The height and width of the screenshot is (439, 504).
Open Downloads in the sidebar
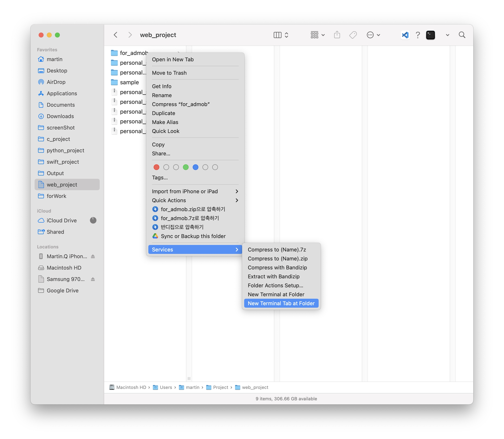tap(60, 116)
